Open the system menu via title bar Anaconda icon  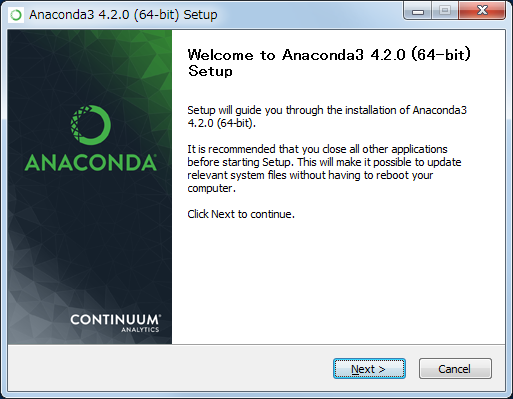(16, 15)
